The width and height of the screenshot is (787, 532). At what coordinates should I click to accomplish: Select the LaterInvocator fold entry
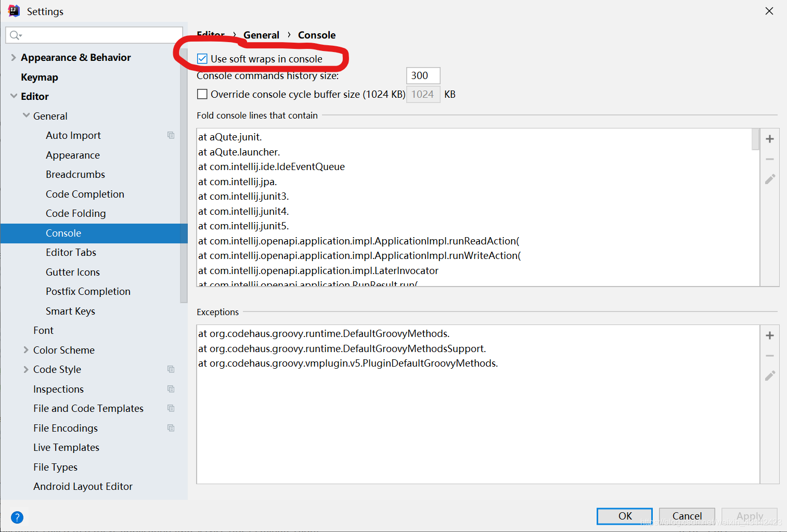coord(318,270)
